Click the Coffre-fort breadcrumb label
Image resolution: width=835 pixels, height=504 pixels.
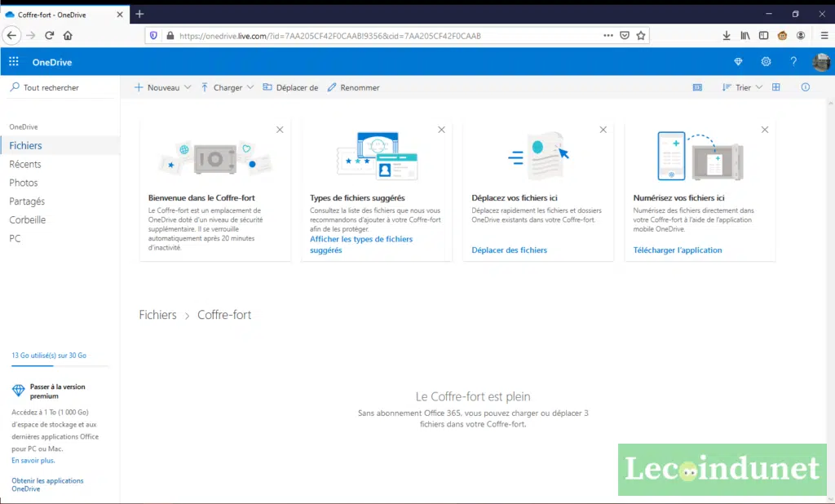pos(224,315)
